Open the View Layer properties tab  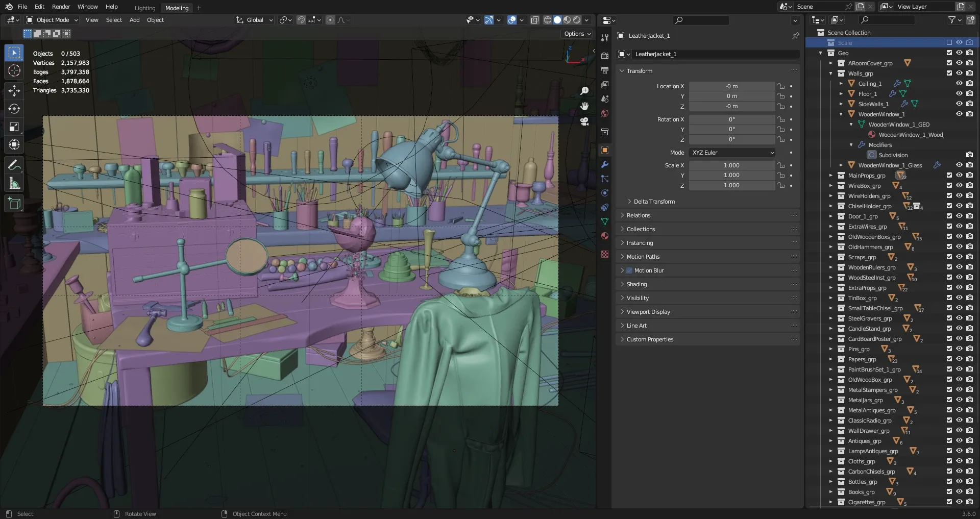[605, 84]
